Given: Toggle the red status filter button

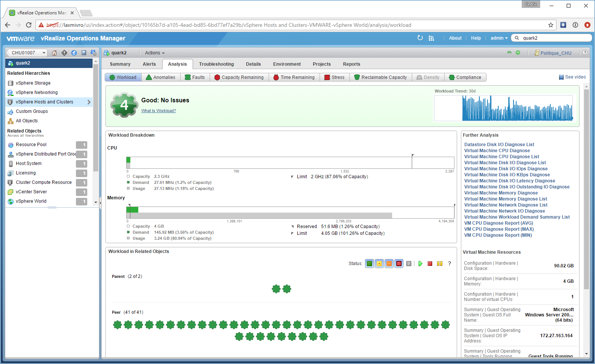Looking at the screenshot, I should [399, 264].
